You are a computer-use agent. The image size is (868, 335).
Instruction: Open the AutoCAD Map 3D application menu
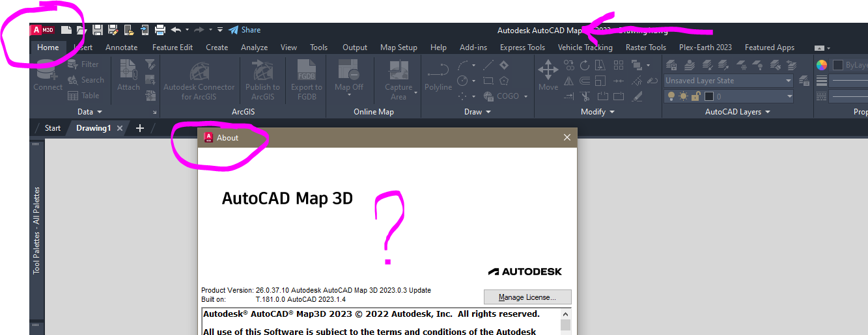pos(42,30)
